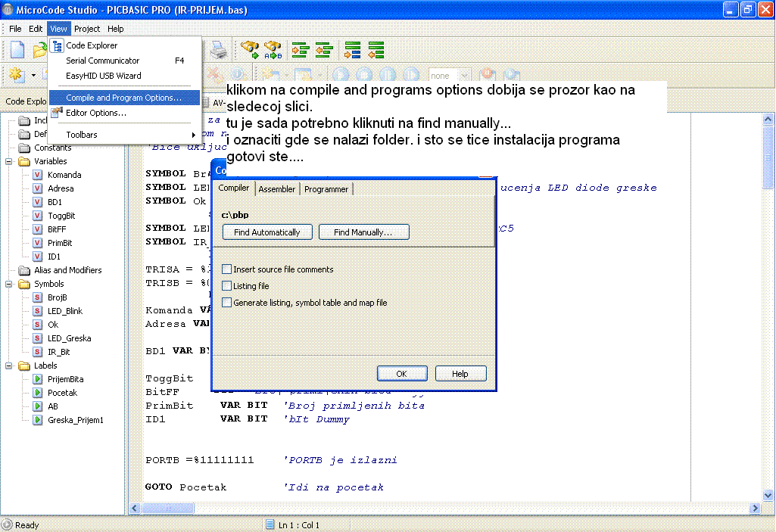Click the Alias and Modifiers folder icon

tap(24, 270)
